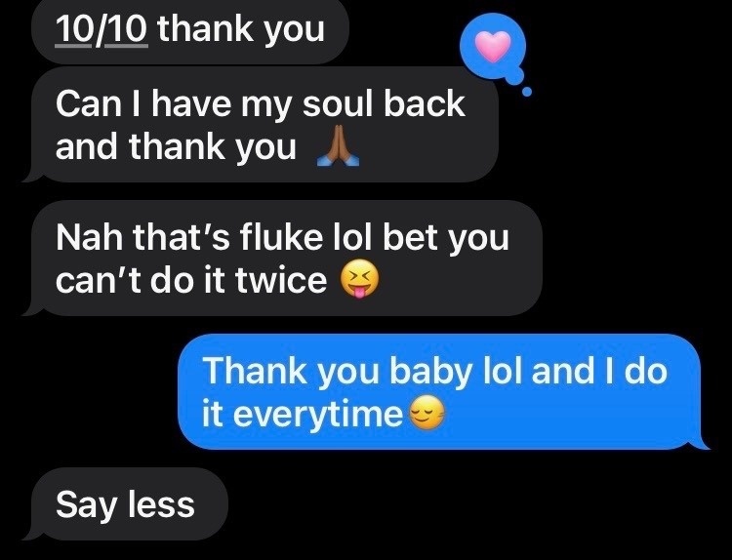Image resolution: width=732 pixels, height=560 pixels.
Task: Tap 'and thank you' text line
Action: point(176,146)
